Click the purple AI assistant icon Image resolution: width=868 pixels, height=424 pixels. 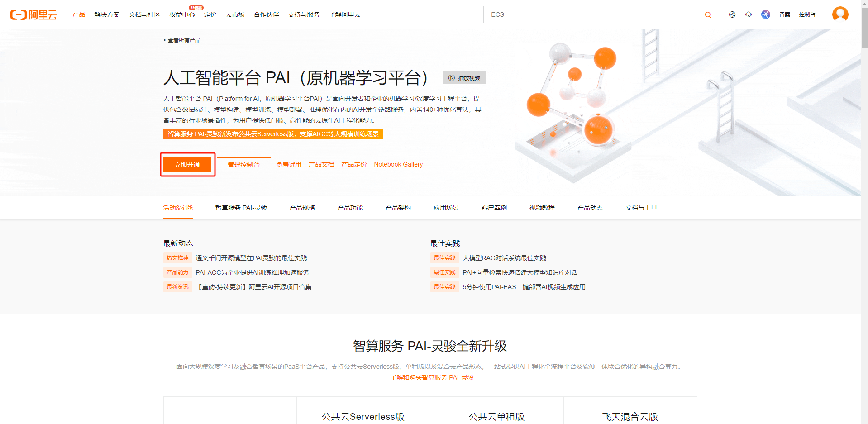(766, 14)
